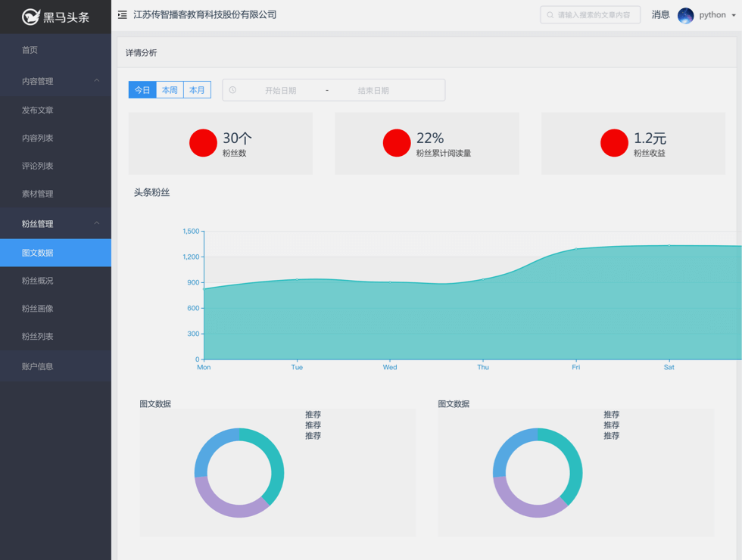Click the search magnifier icon
742x560 pixels.
pyautogui.click(x=550, y=15)
